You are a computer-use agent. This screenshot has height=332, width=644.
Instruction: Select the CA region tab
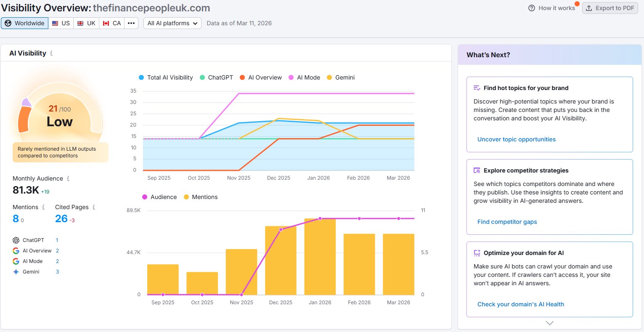click(112, 23)
